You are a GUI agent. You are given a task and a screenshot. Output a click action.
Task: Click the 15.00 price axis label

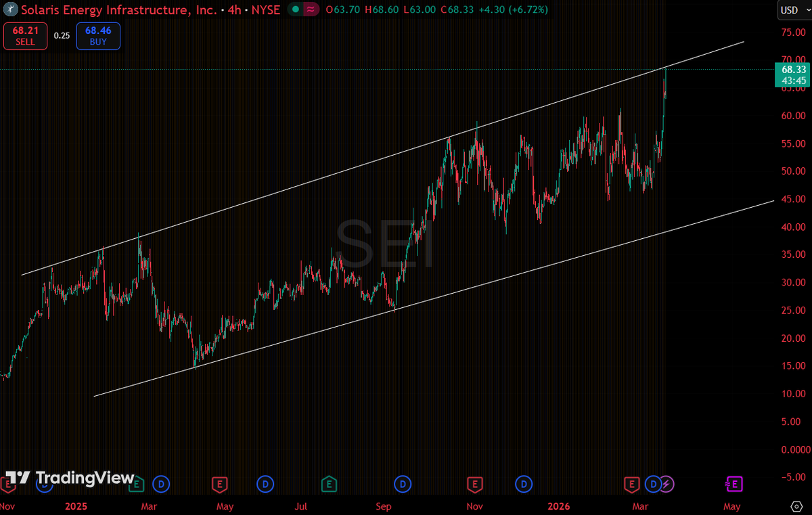coord(793,365)
